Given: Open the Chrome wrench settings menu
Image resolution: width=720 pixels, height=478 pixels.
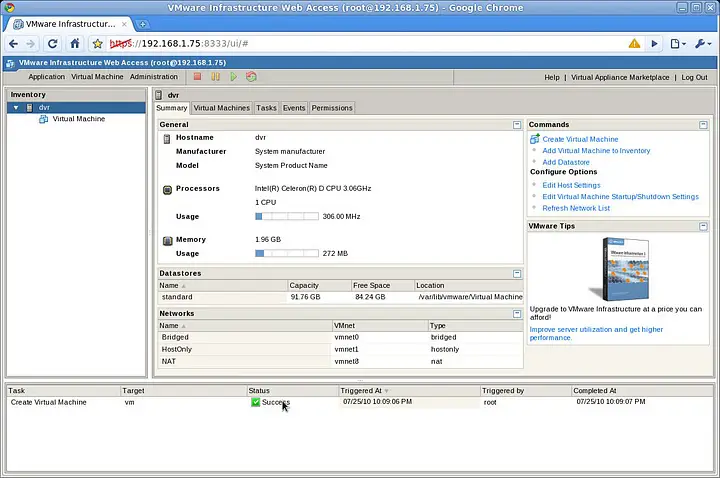Looking at the screenshot, I should coord(703,44).
